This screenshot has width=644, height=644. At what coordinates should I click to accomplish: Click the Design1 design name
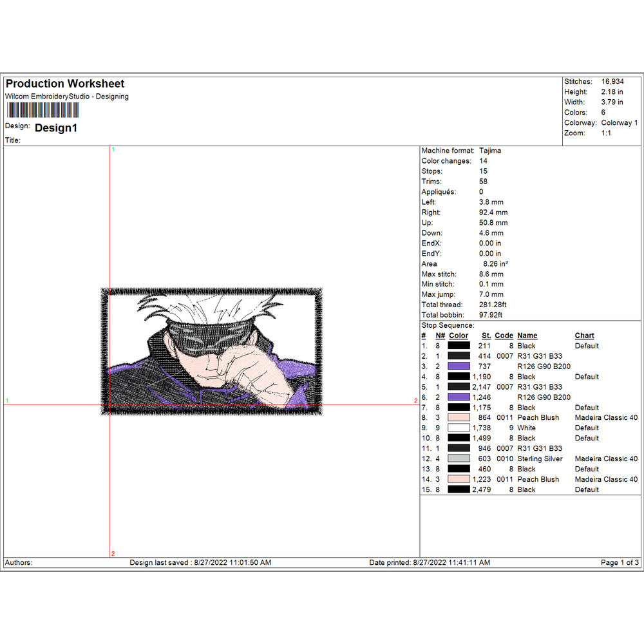56,128
